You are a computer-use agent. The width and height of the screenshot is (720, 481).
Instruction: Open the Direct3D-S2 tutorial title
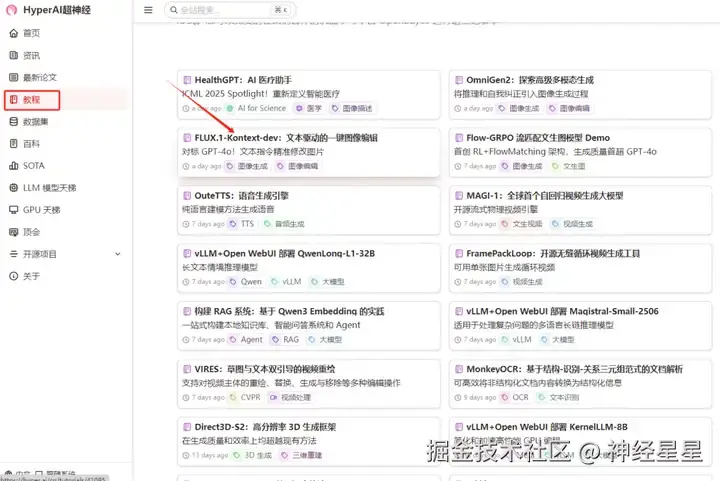point(265,427)
